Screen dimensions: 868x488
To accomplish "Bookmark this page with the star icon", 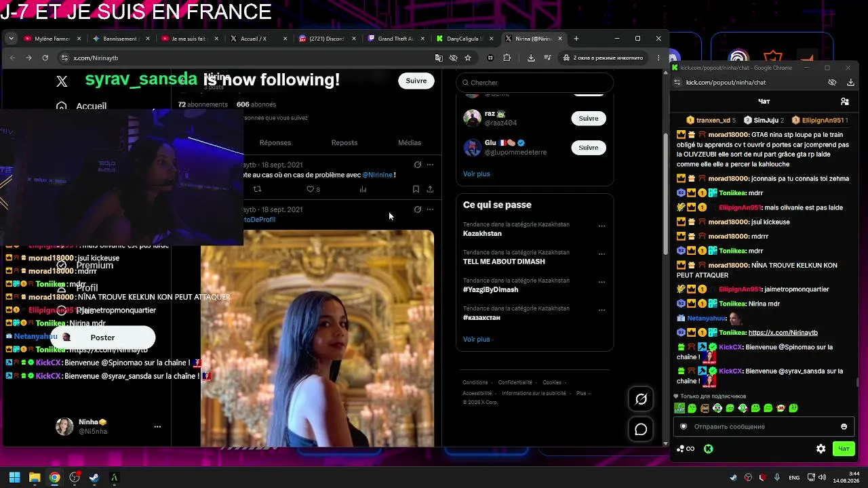I will coord(468,58).
